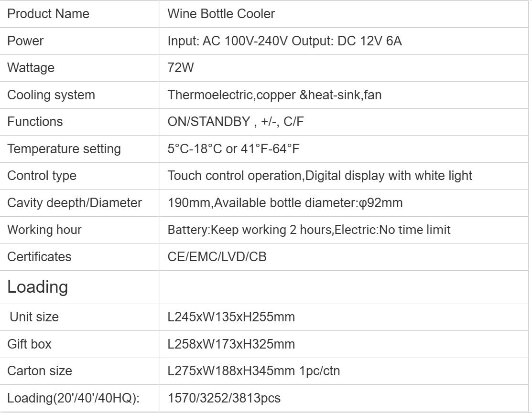Click the "Cooling system" row label
This screenshot has width=532, height=413.
tap(51, 95)
